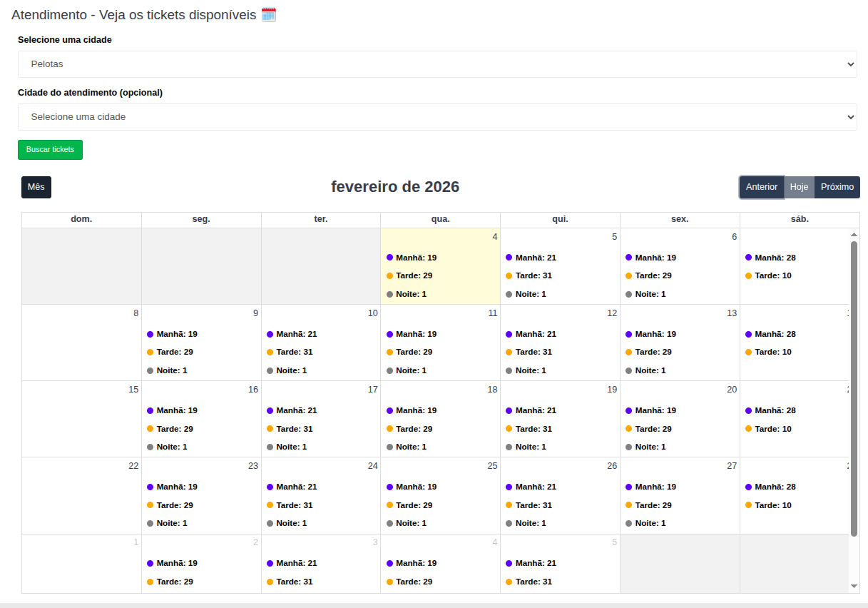868x608 pixels.
Task: Click day number 20 in the calendar
Action: click(x=732, y=390)
